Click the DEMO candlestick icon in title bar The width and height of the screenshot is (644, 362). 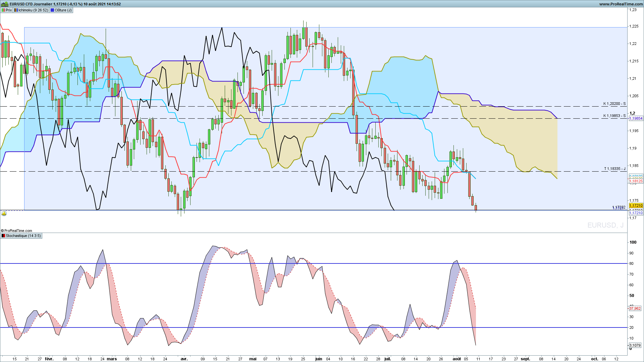coord(4,4)
